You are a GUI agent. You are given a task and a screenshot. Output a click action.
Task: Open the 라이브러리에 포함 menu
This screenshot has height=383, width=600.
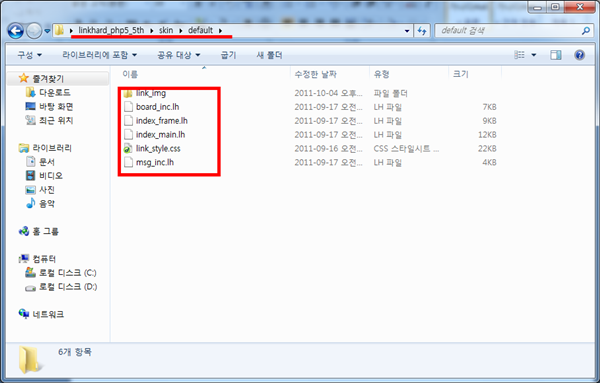(x=99, y=55)
